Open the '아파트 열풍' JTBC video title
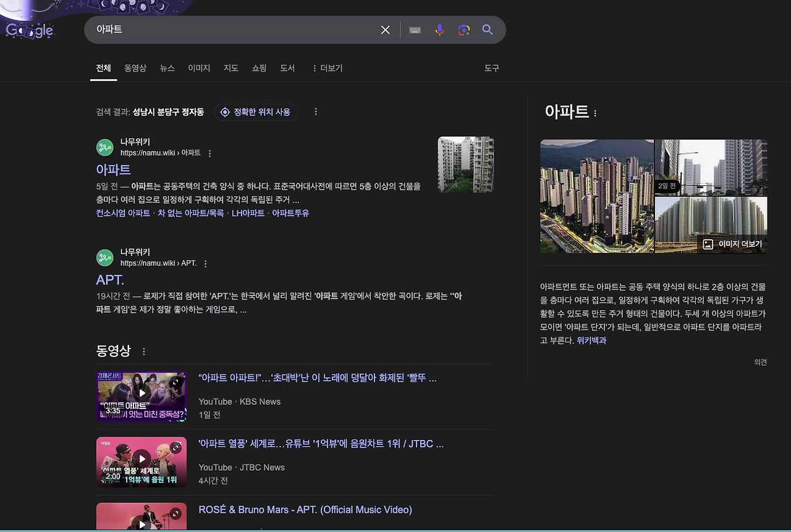The height and width of the screenshot is (532, 791). pyautogui.click(x=321, y=444)
